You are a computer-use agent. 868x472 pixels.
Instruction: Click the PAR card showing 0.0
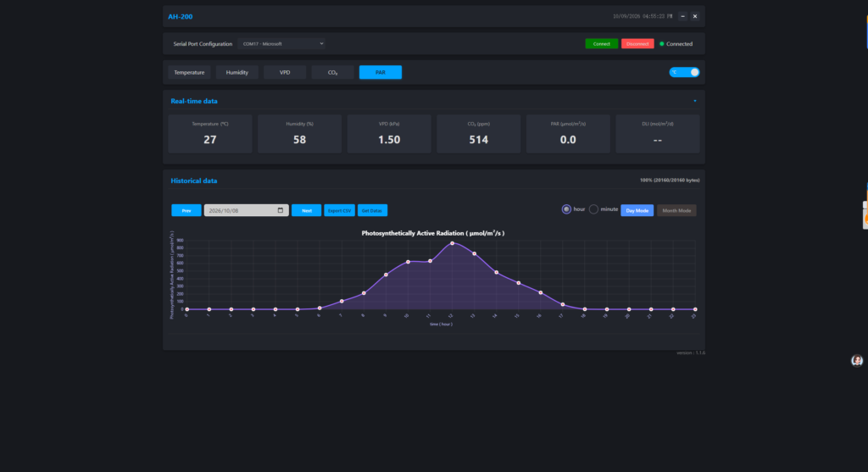(x=568, y=134)
